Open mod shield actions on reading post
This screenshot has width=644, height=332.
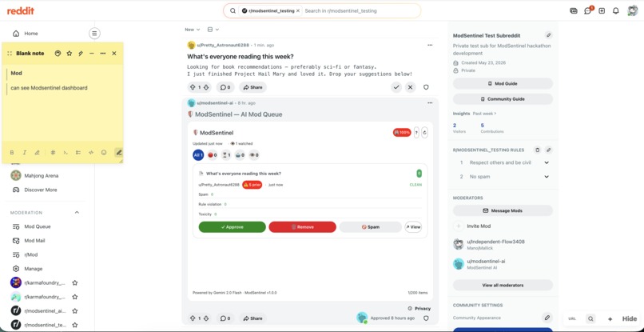426,87
